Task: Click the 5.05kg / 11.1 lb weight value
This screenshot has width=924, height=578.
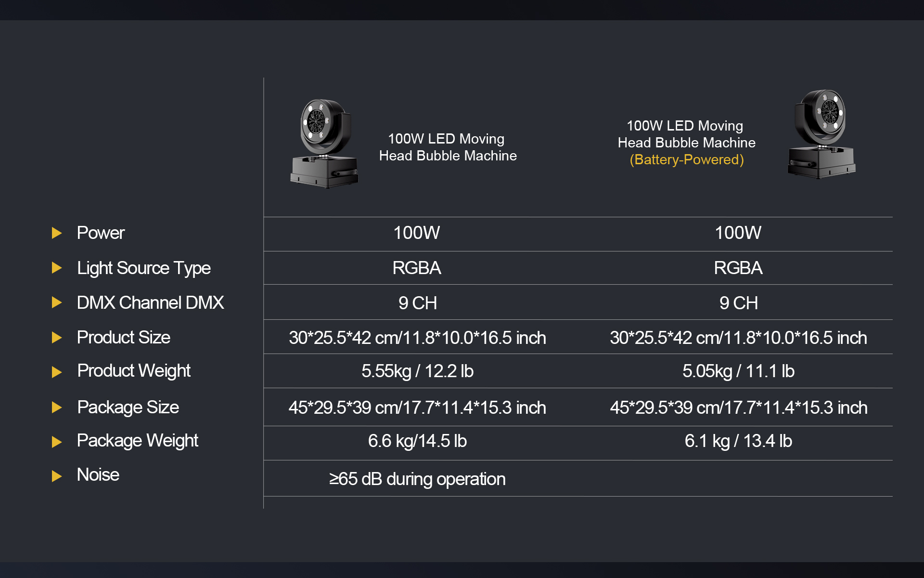Action: (738, 371)
